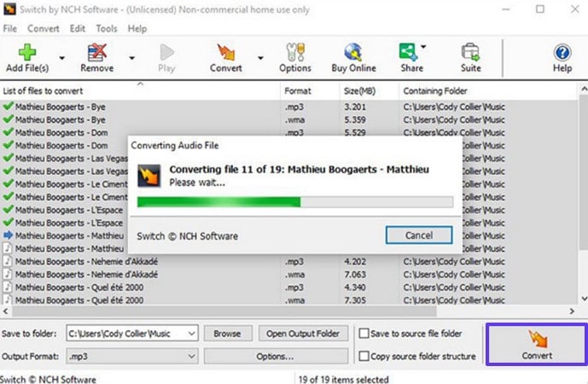
Task: Click the Add File(s) toolbar icon
Action: 27,53
